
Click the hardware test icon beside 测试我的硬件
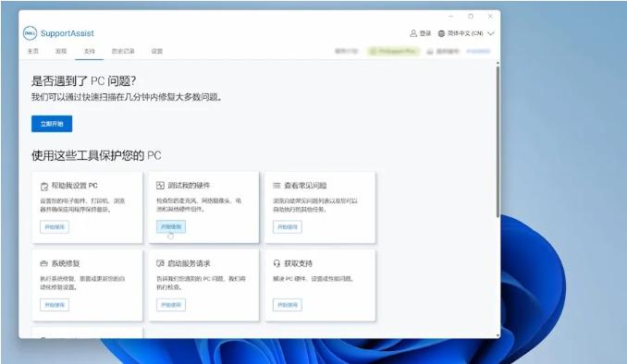(x=160, y=186)
